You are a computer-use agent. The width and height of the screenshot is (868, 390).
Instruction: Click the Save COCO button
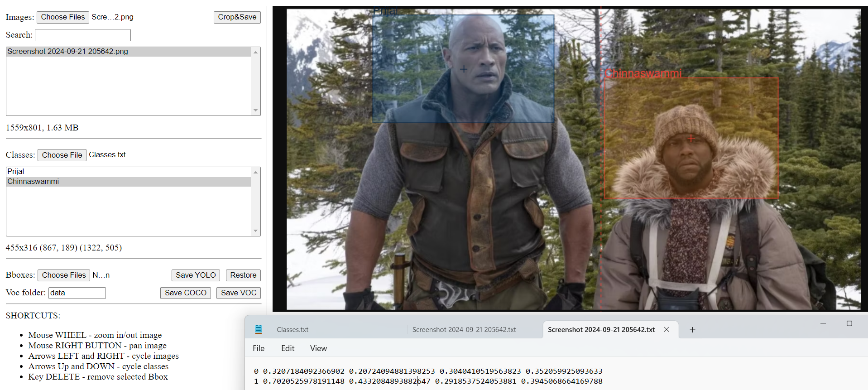186,293
